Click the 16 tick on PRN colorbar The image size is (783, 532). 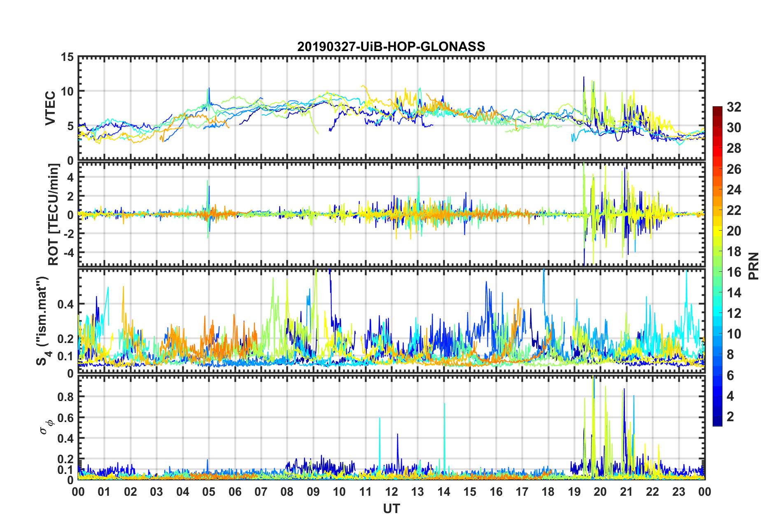pyautogui.click(x=734, y=272)
